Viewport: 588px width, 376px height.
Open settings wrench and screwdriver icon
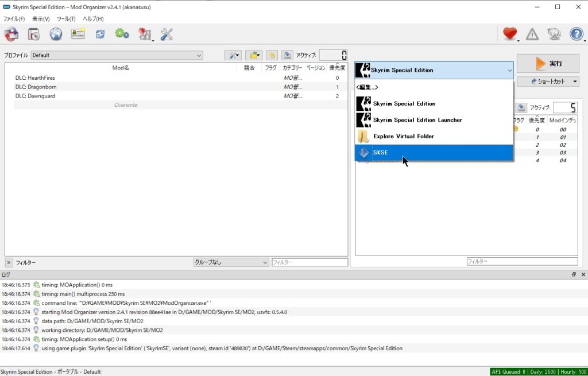166,34
